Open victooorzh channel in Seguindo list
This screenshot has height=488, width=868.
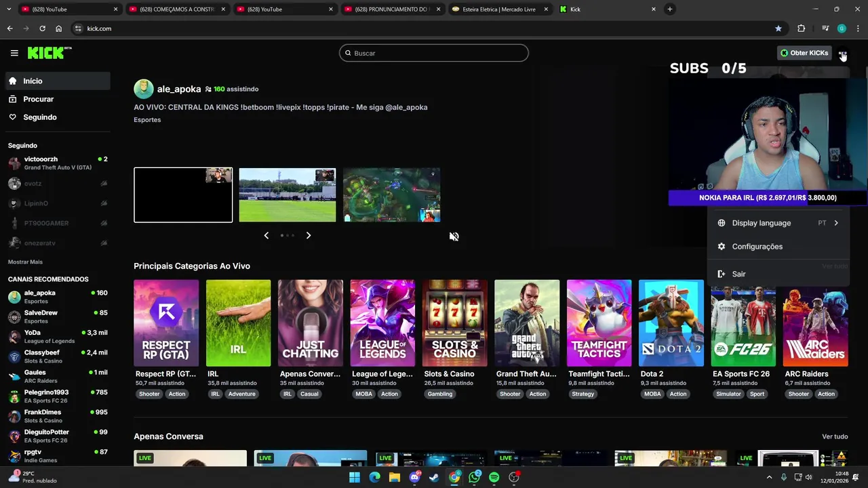point(58,163)
